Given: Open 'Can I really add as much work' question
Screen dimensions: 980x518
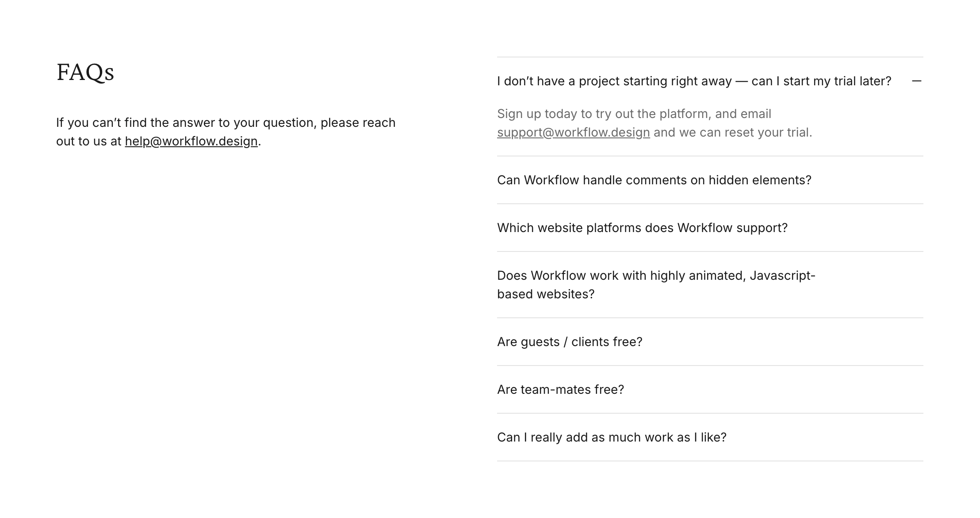Looking at the screenshot, I should pyautogui.click(x=611, y=438).
